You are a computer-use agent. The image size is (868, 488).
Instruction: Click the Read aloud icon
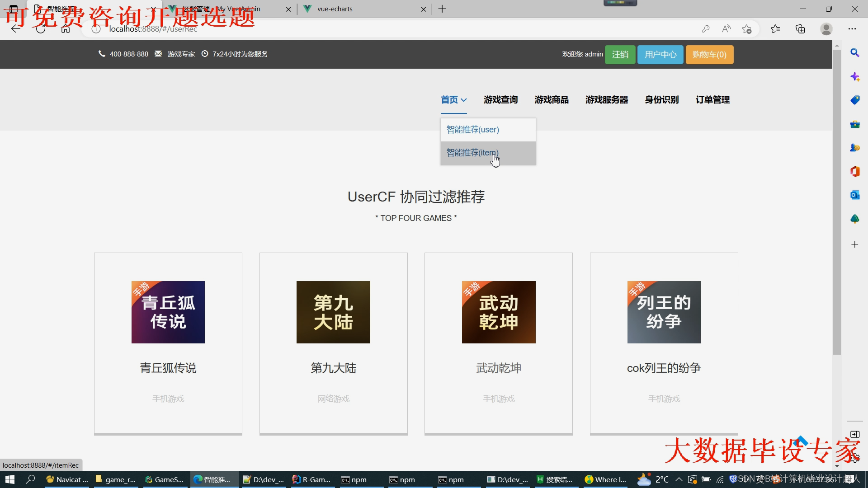click(x=726, y=29)
